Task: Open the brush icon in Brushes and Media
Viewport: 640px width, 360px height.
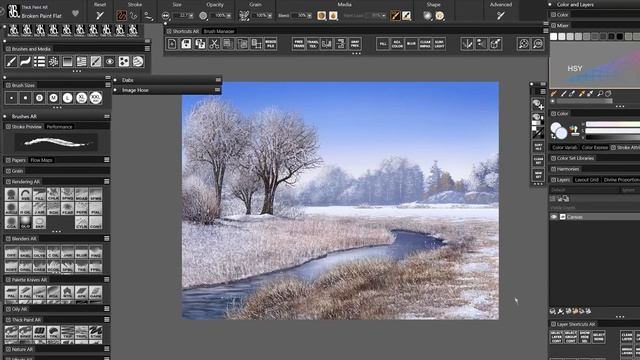Action: (x=11, y=62)
